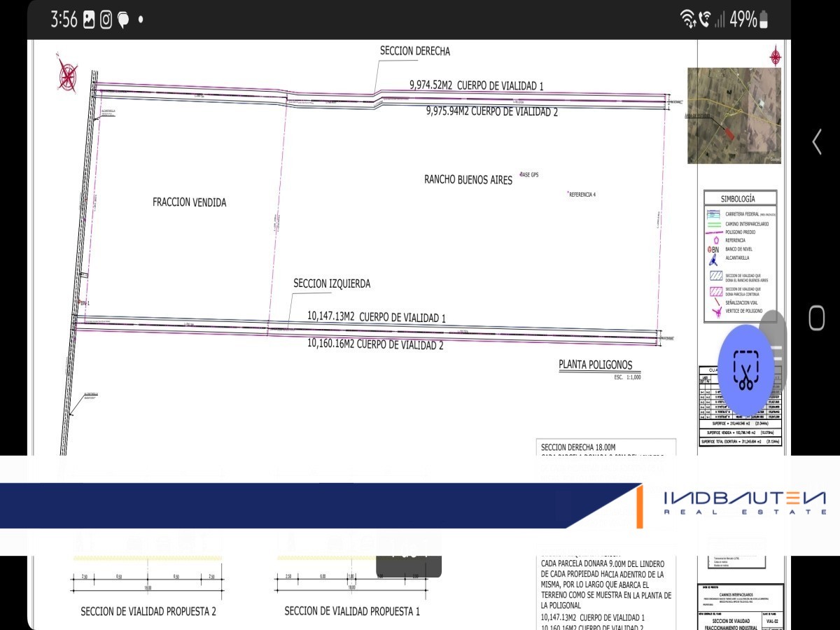Open the chat bubble notification icon
Screen dimensions: 840x630
coord(123,20)
